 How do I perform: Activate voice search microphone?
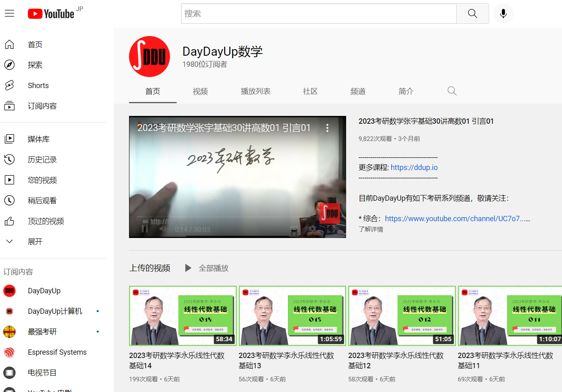pos(503,14)
